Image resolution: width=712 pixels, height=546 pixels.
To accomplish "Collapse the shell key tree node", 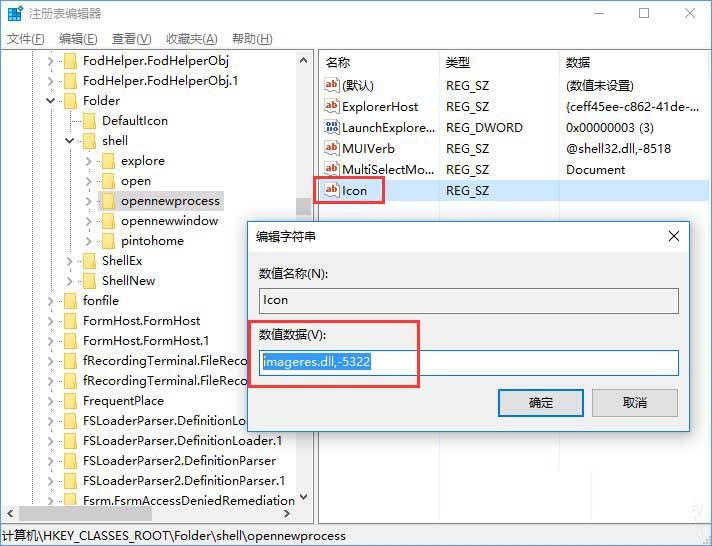I will click(69, 141).
